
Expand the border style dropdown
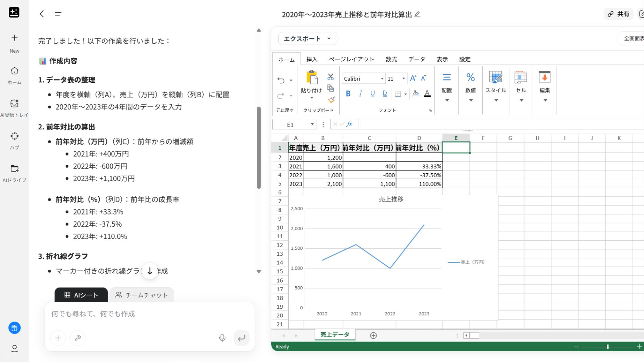[406, 94]
